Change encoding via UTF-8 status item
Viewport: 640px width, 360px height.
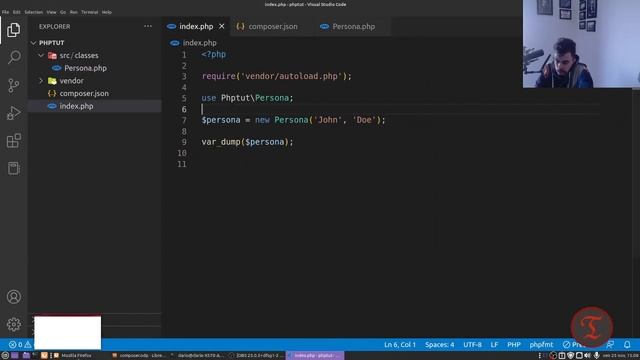(x=472, y=345)
